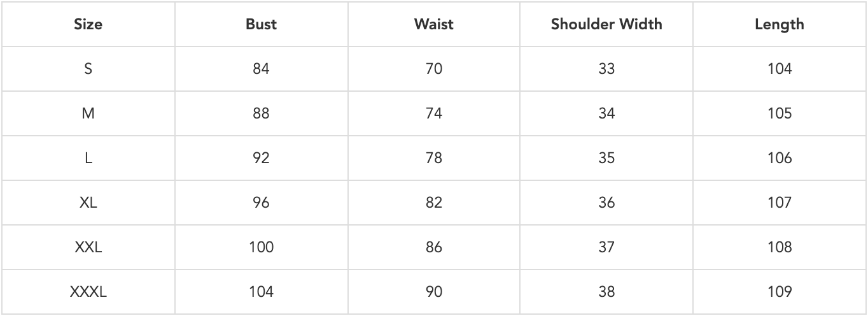Click shoulder width value 35
Screen dimensions: 868x316
click(x=606, y=158)
